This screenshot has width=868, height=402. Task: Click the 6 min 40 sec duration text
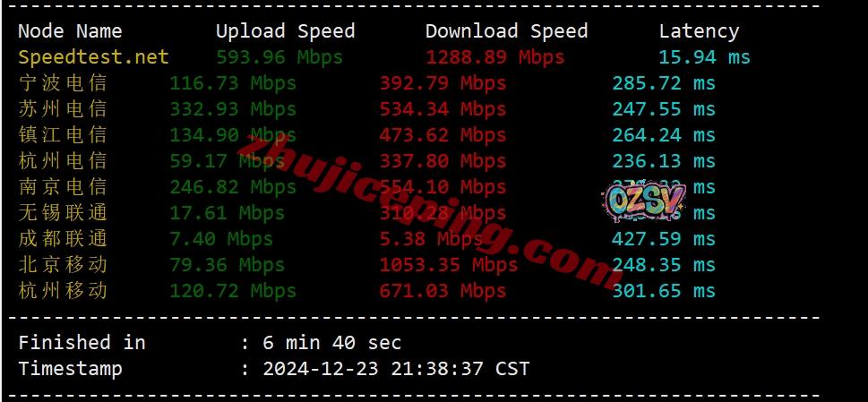(x=331, y=343)
